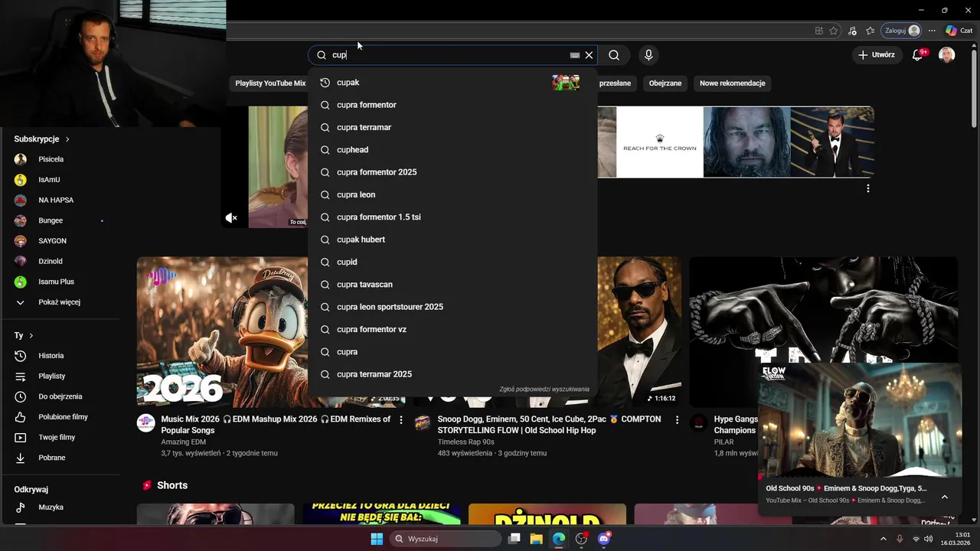Viewport: 980px width, 551px height.
Task: Select the "cuphead" suggestion
Action: coord(452,150)
